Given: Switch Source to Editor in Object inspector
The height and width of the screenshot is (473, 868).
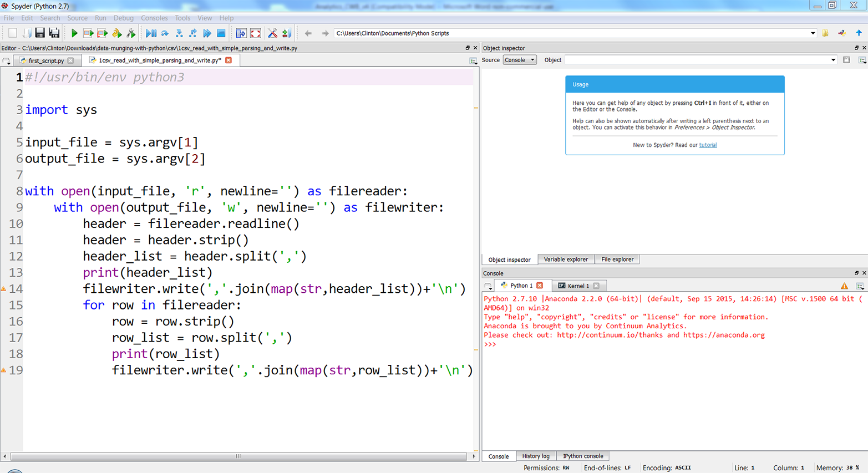Looking at the screenshot, I should tap(519, 59).
